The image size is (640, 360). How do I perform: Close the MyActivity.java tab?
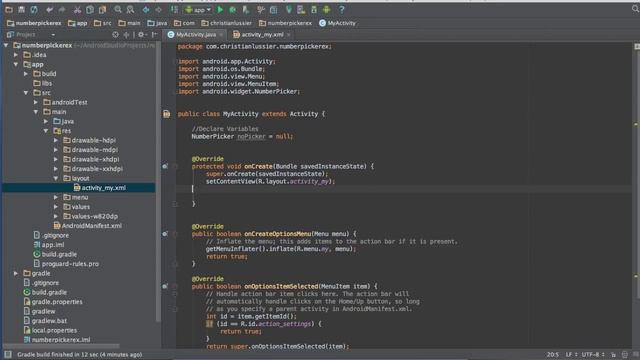pyautogui.click(x=221, y=35)
